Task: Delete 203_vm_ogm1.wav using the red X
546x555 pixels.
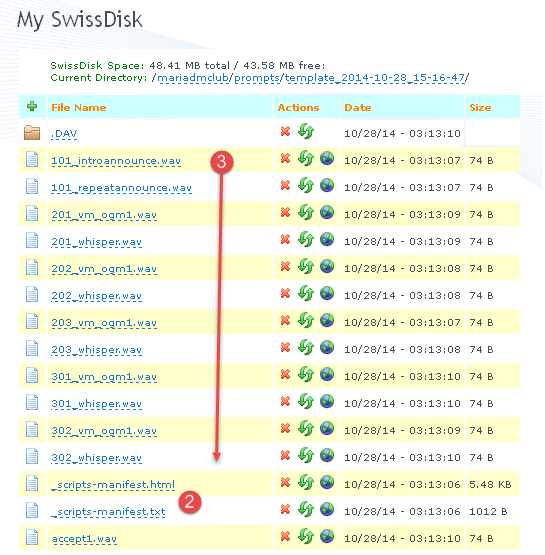Action: pyautogui.click(x=285, y=320)
